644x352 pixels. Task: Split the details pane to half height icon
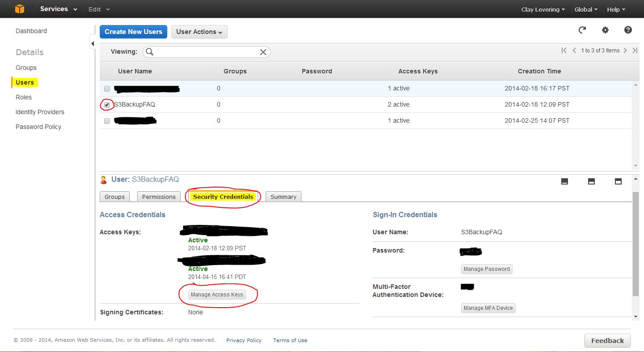[x=591, y=181]
